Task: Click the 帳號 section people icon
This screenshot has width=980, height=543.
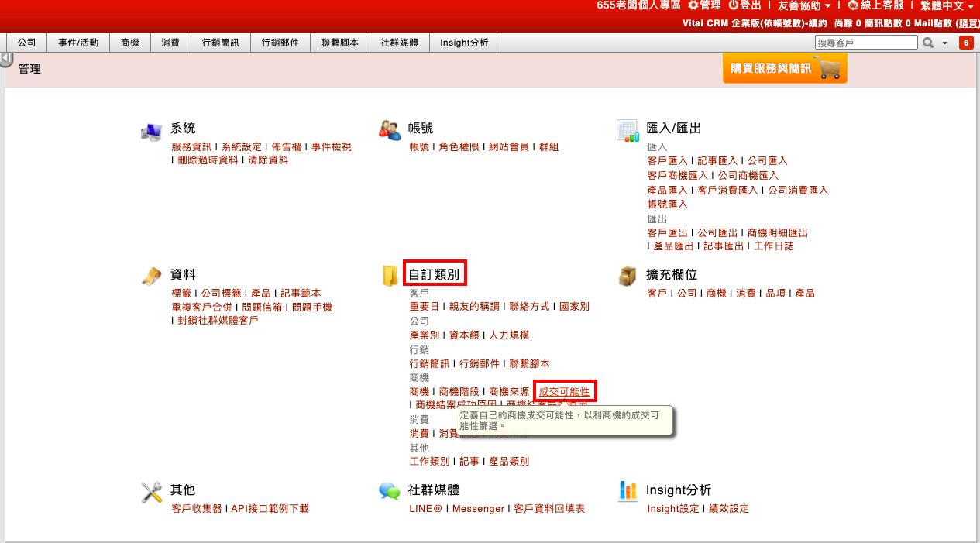Action: pyautogui.click(x=390, y=129)
